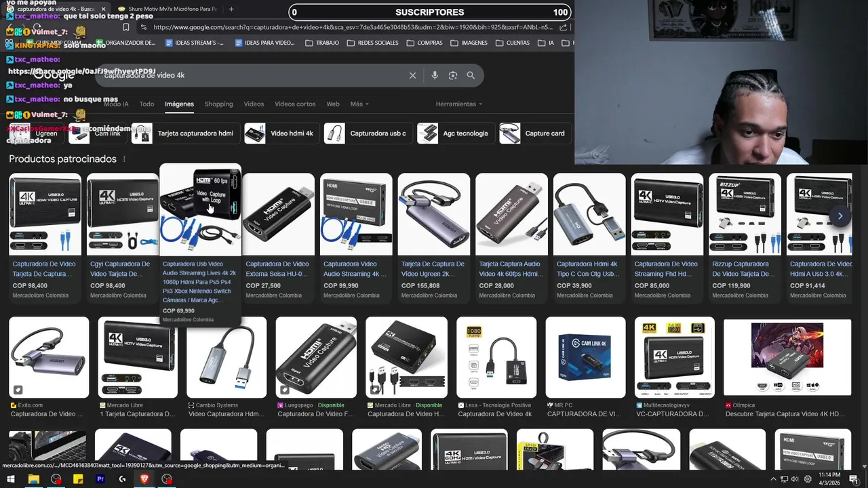Open the taskbar volume control
The height and width of the screenshot is (488, 868).
pos(794,479)
